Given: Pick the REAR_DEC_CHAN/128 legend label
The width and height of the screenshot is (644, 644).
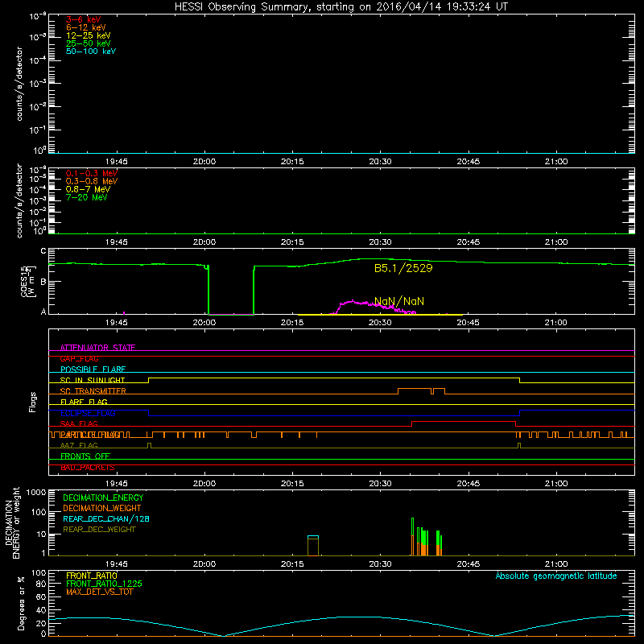Looking at the screenshot, I should (106, 518).
